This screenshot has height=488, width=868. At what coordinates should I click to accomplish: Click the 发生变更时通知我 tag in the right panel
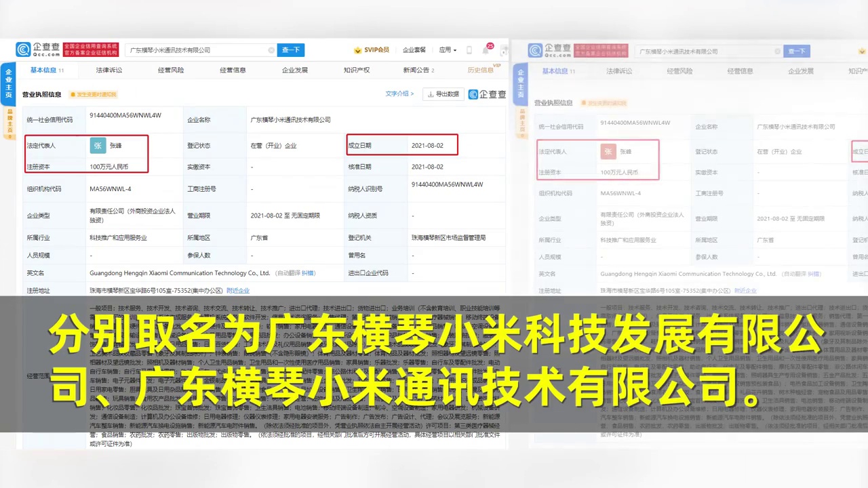point(603,103)
